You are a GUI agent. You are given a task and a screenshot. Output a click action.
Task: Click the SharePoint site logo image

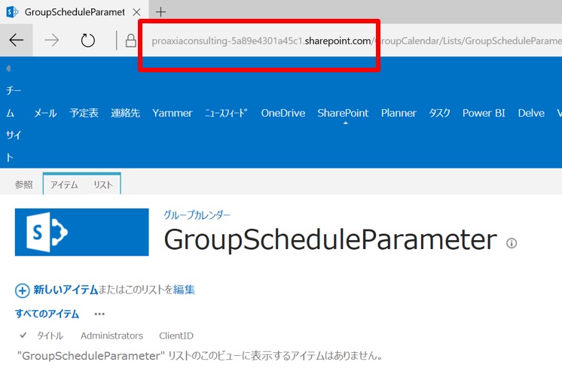click(x=81, y=232)
